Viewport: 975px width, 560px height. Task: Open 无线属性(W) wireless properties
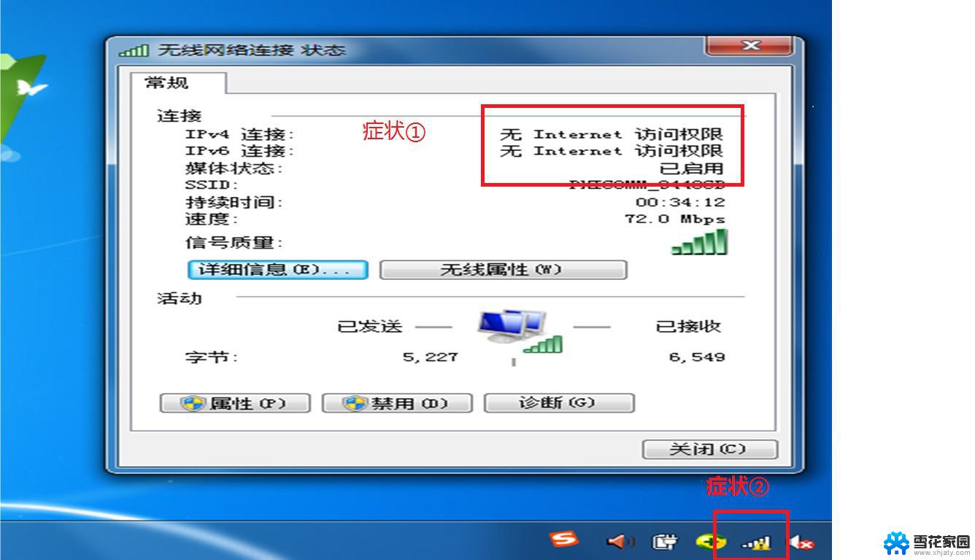[503, 270]
